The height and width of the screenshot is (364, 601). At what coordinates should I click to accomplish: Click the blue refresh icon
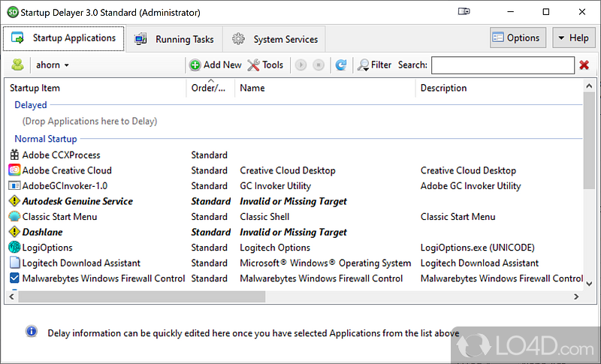[340, 65]
